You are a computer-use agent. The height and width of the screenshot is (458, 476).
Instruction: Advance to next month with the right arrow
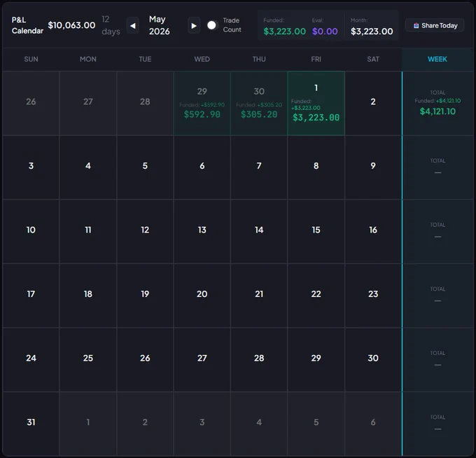tap(194, 26)
